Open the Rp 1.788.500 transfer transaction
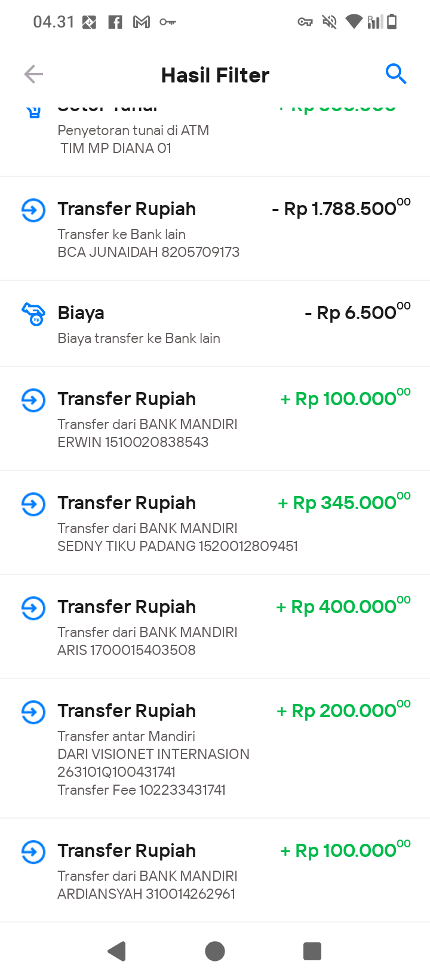The image size is (430, 980). tap(215, 229)
